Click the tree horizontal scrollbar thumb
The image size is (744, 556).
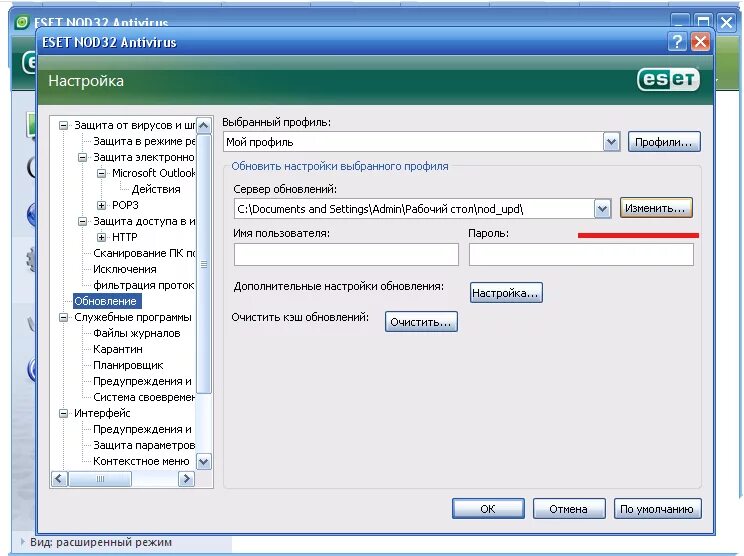100,479
